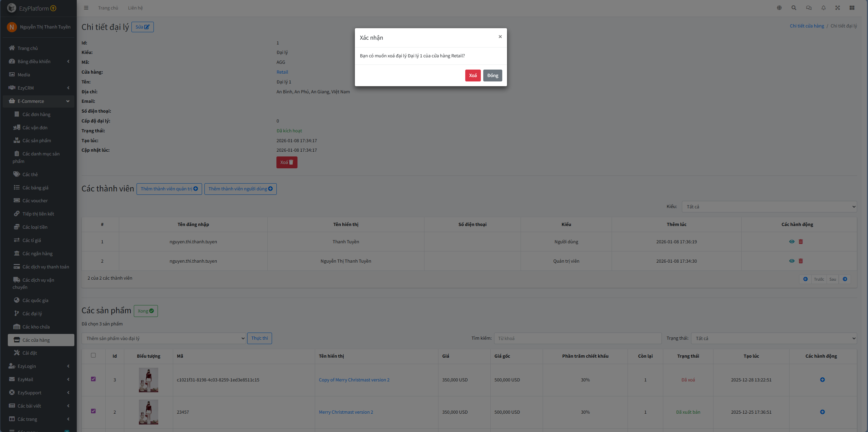Toggle the select-all products header checkbox
Viewport: 868px width, 432px height.
(x=93, y=355)
